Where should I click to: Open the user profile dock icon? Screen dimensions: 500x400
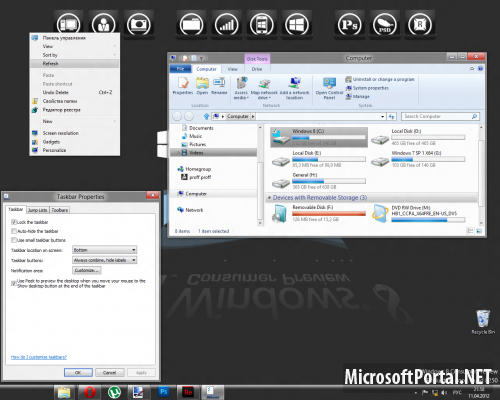click(x=103, y=24)
